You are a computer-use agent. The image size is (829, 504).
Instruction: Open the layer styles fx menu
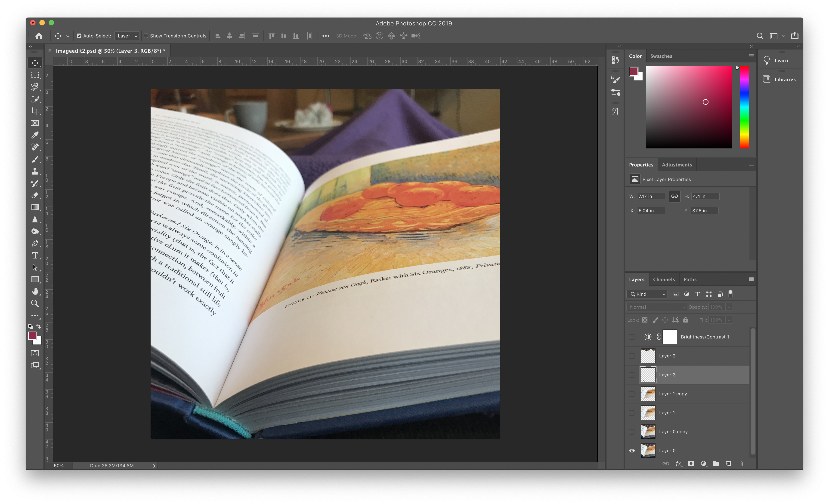point(679,464)
